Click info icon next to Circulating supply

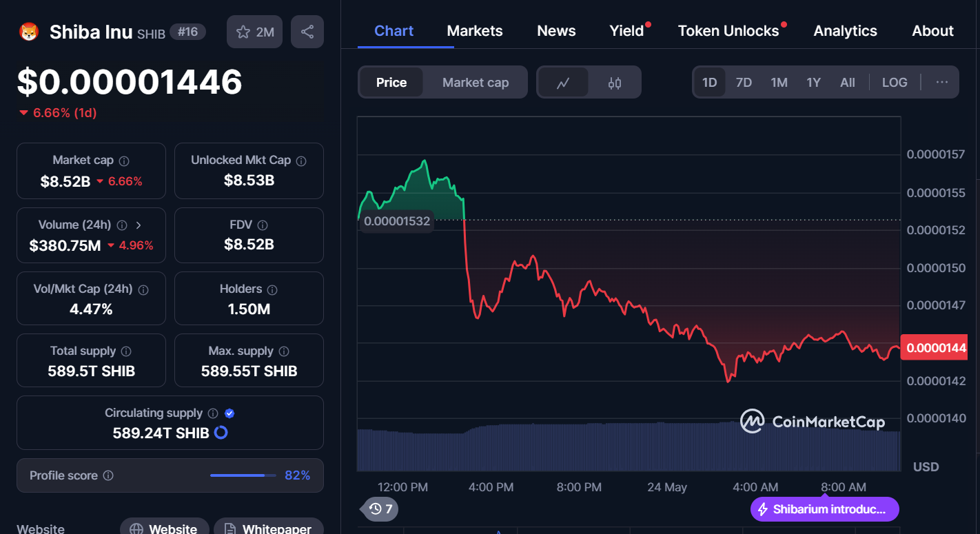pyautogui.click(x=213, y=413)
